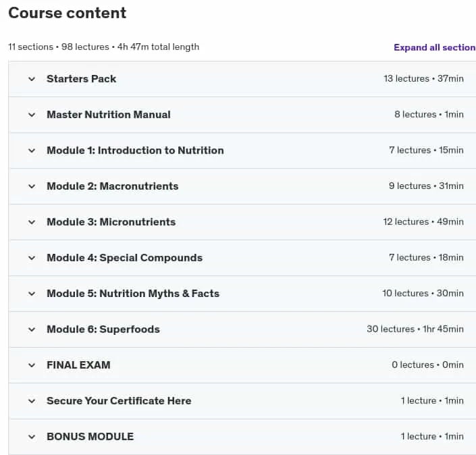Viewport: 476px width, 455px height.
Task: Click the 12 lectures 49min label
Action: 423,222
